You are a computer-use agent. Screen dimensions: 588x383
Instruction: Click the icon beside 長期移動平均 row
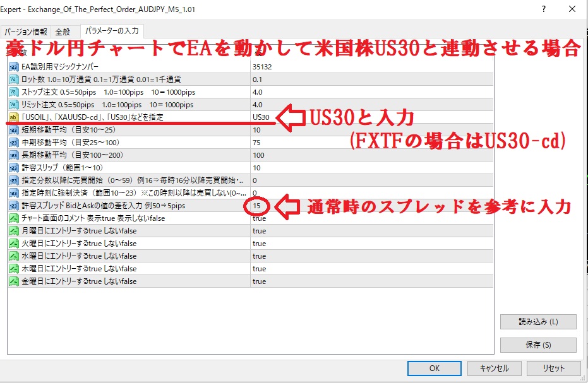pos(13,155)
